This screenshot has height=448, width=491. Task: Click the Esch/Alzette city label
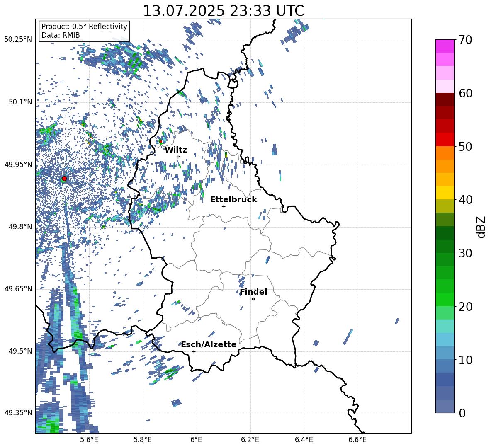click(x=209, y=344)
